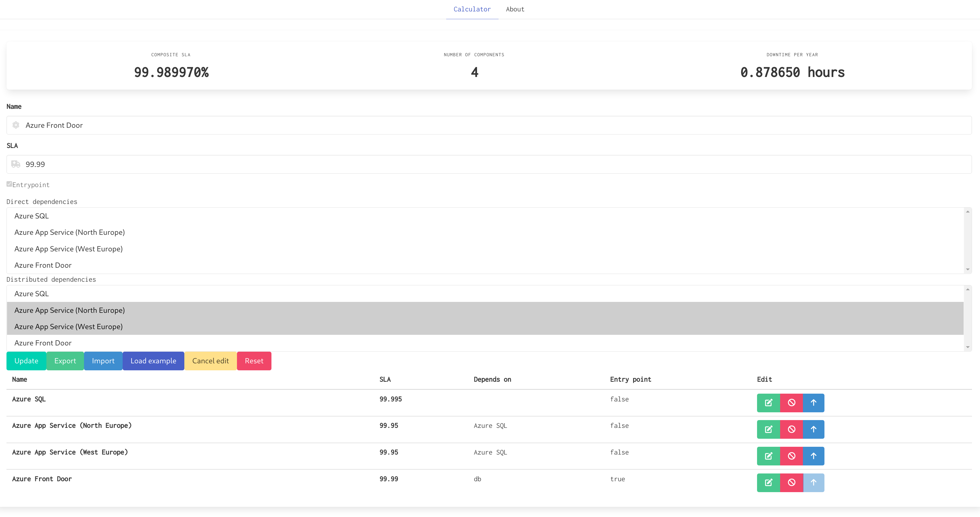Open the About tab

[515, 9]
